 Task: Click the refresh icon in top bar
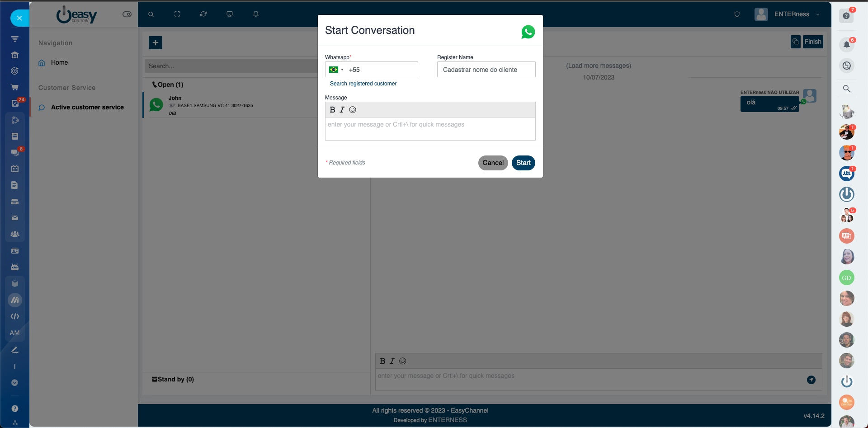203,14
